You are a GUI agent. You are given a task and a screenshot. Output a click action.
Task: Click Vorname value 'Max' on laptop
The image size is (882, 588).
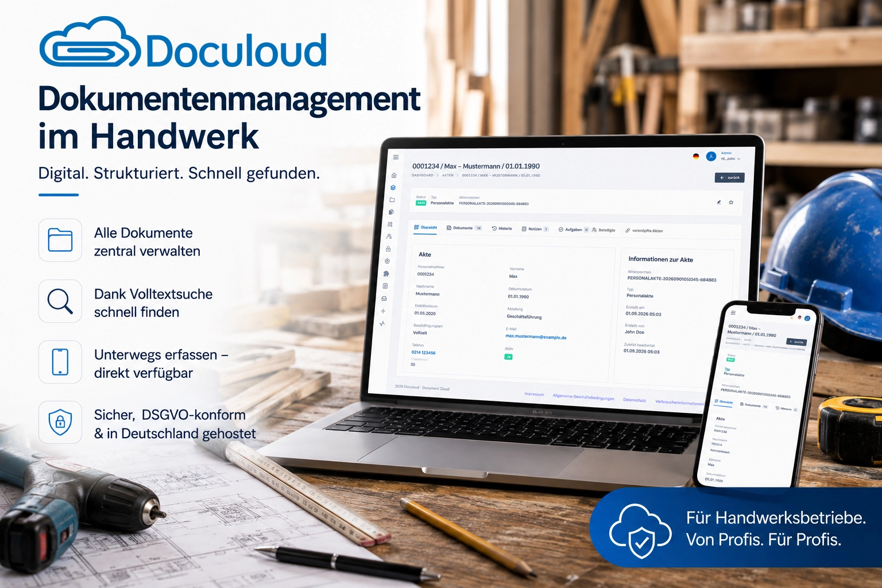513,276
